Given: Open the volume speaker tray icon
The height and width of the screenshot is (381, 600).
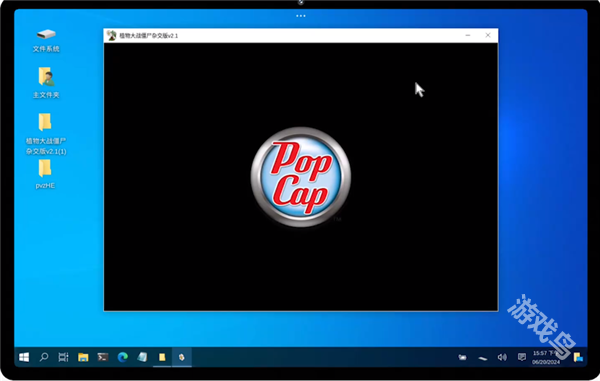Looking at the screenshot, I should pyautogui.click(x=502, y=357).
